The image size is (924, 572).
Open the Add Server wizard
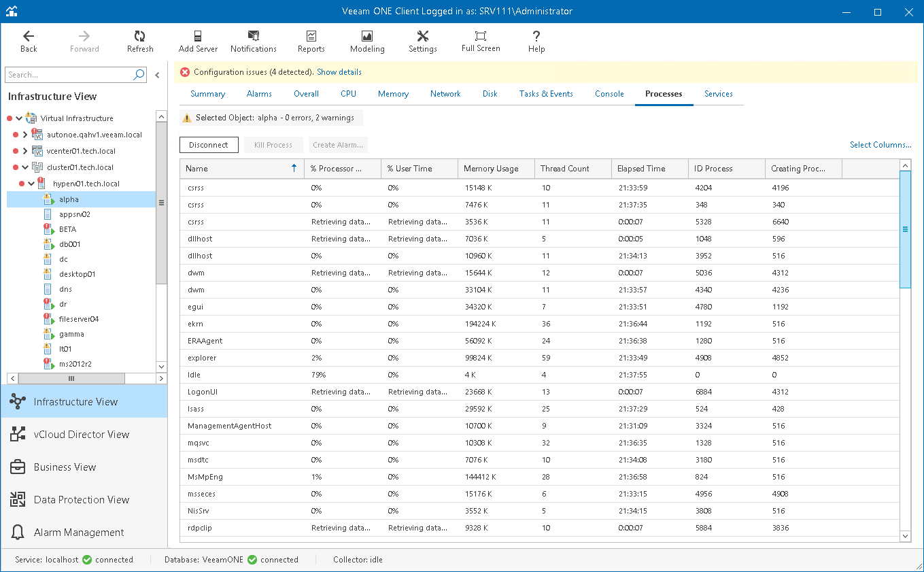coord(198,41)
